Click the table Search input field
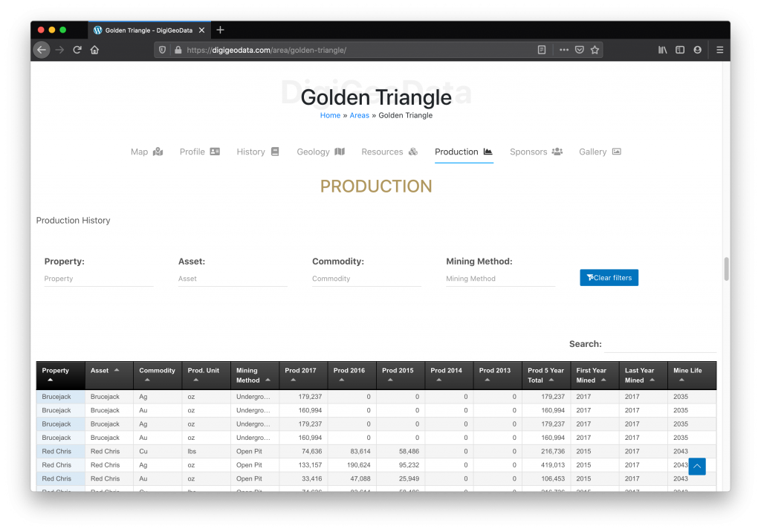This screenshot has height=532, width=761. click(x=661, y=344)
